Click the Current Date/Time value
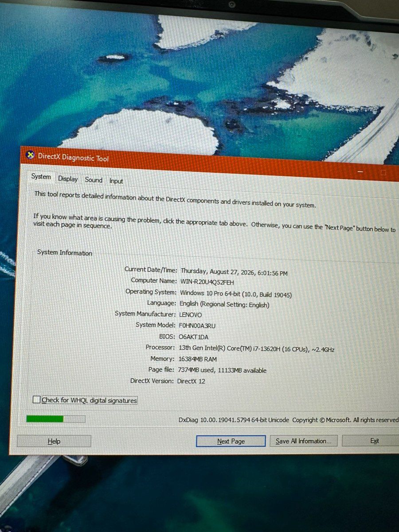Viewport: 399px width, 532px height. [x=234, y=272]
